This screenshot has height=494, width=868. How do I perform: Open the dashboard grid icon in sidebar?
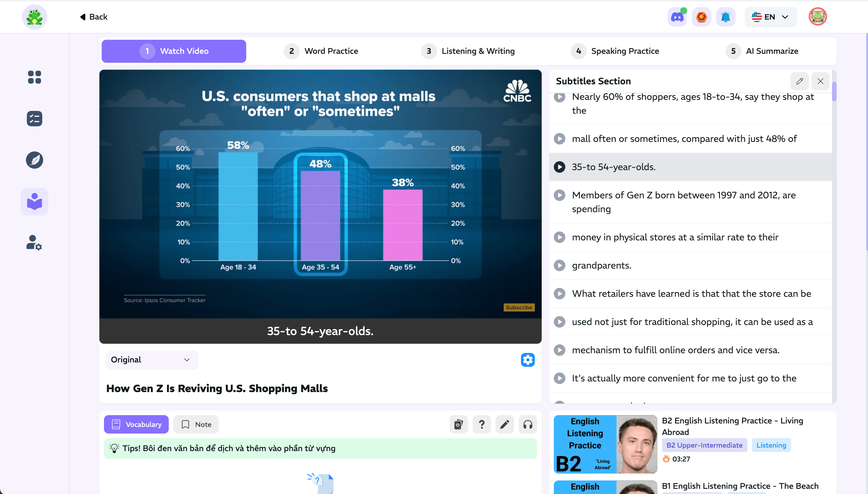(x=35, y=77)
